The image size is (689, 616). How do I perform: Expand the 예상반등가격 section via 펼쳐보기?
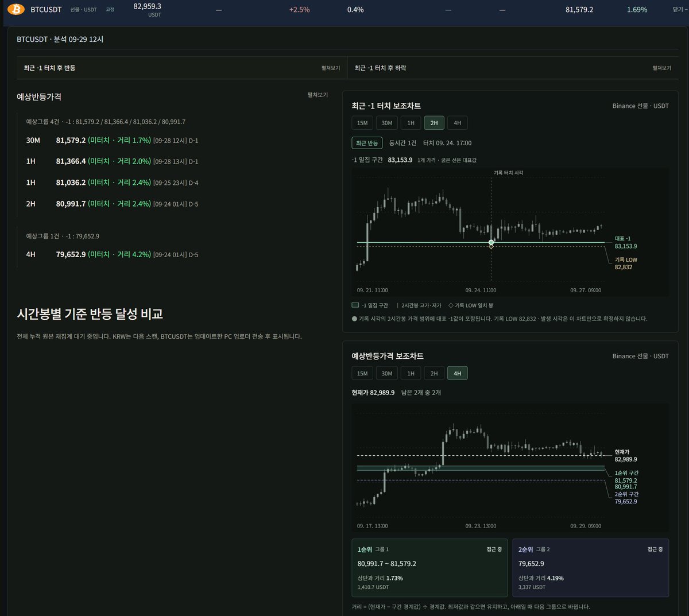[x=318, y=95]
